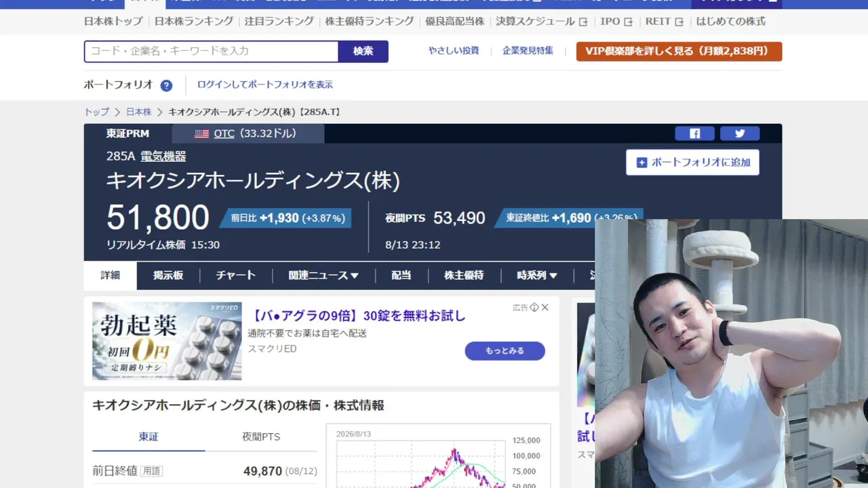Open the 【バ●アグラの9倍】 ad headline
This screenshot has width=868, height=488.
pyautogui.click(x=357, y=316)
